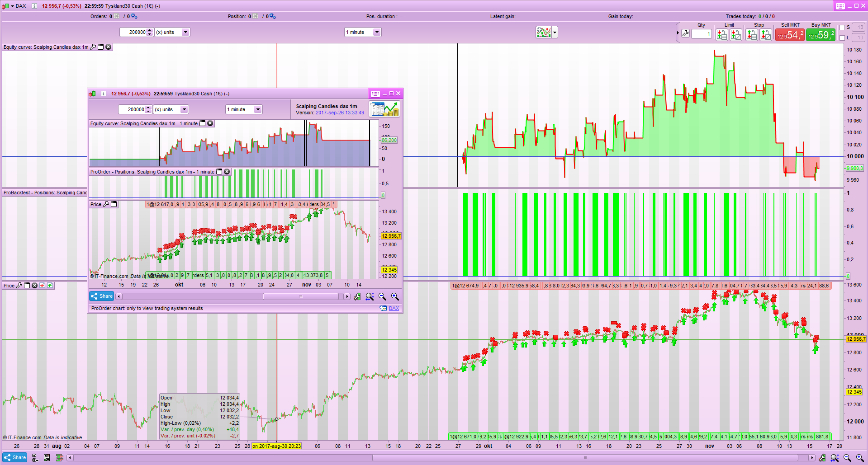
Task: Focus the S stop value field
Action: click(x=859, y=28)
